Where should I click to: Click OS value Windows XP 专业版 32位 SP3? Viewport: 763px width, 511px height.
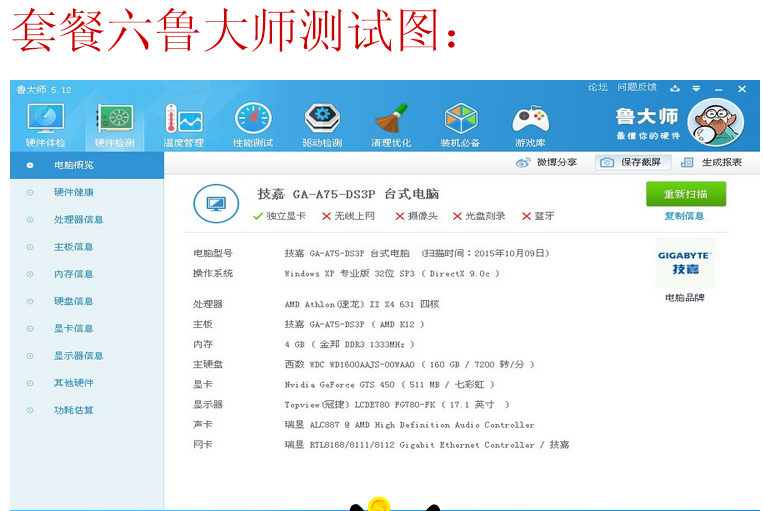point(392,274)
